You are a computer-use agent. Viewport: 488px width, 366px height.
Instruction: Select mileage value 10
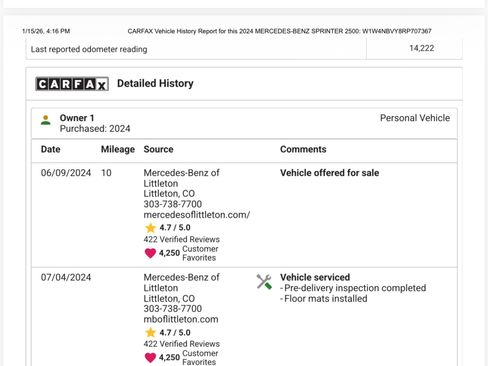pos(106,173)
